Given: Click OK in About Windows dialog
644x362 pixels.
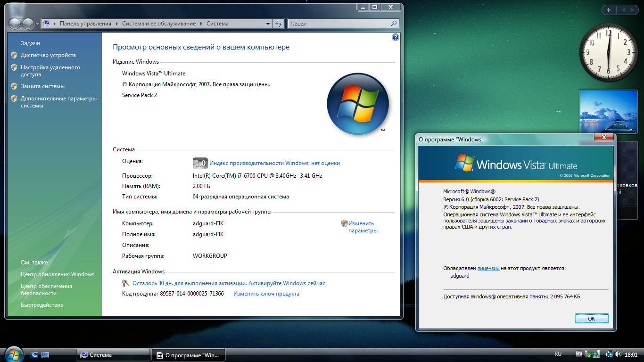Looking at the screenshot, I should pos(592,319).
